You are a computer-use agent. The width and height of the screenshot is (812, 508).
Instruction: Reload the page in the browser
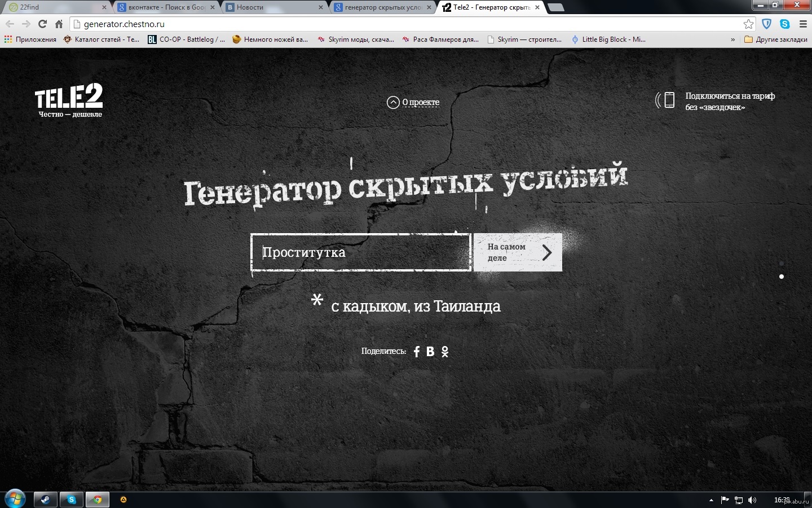(42, 24)
